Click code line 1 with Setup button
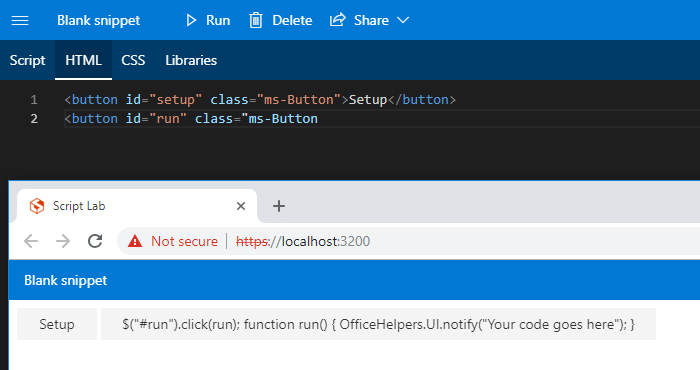Image resolution: width=700 pixels, height=370 pixels. [260, 100]
